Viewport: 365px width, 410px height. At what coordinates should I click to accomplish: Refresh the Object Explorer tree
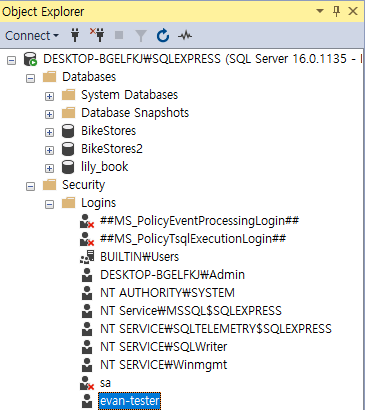[163, 35]
